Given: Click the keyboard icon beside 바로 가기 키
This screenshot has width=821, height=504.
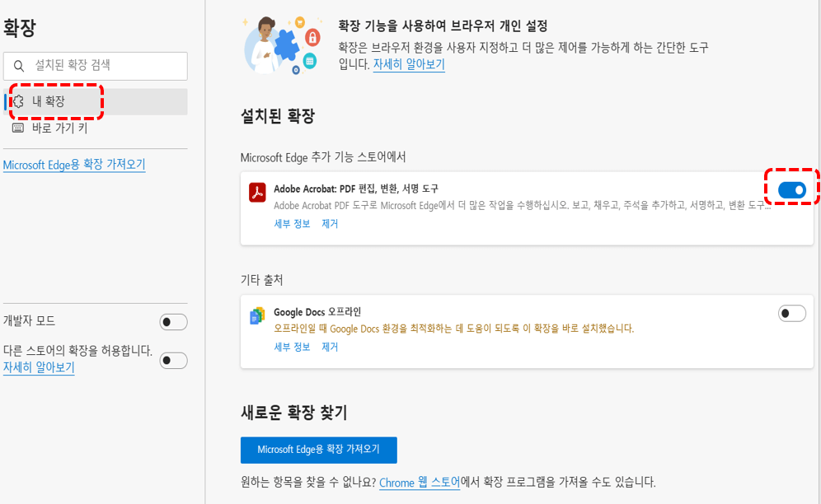Looking at the screenshot, I should click(x=18, y=128).
